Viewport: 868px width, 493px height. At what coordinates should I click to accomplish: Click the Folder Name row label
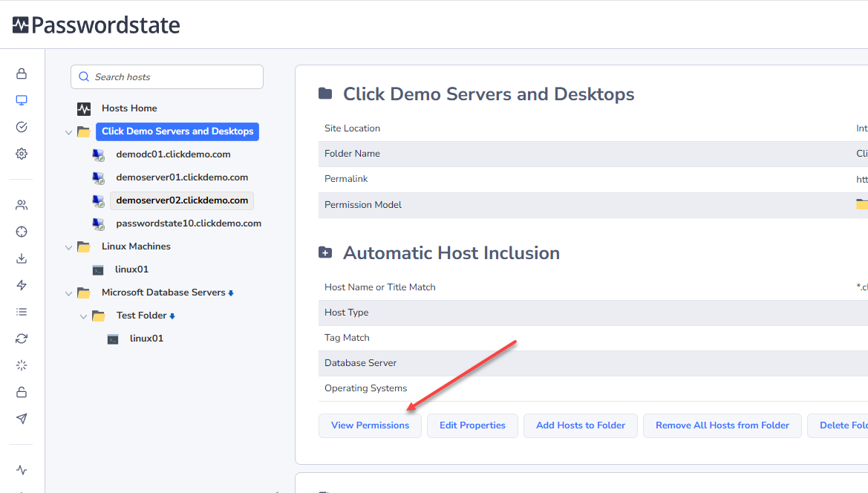click(x=352, y=154)
